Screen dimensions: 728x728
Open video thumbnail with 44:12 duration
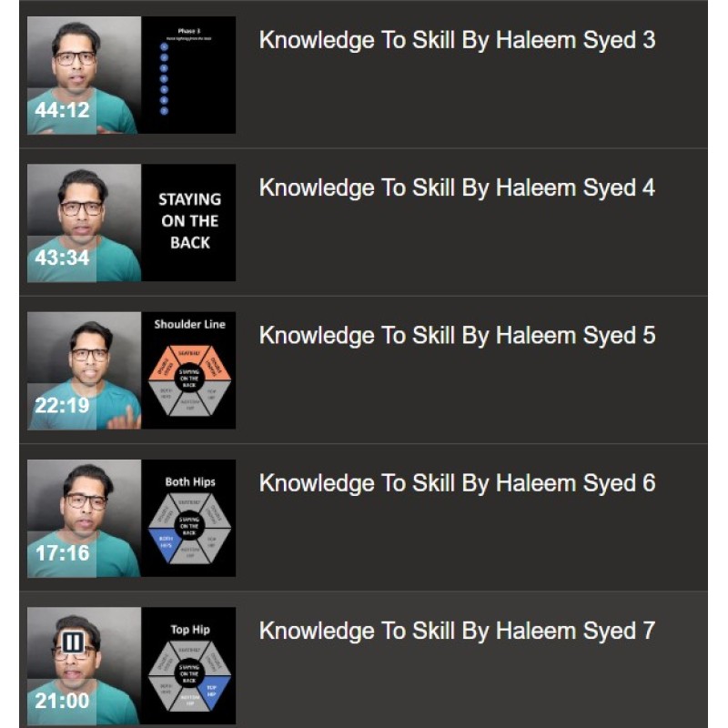[131, 76]
